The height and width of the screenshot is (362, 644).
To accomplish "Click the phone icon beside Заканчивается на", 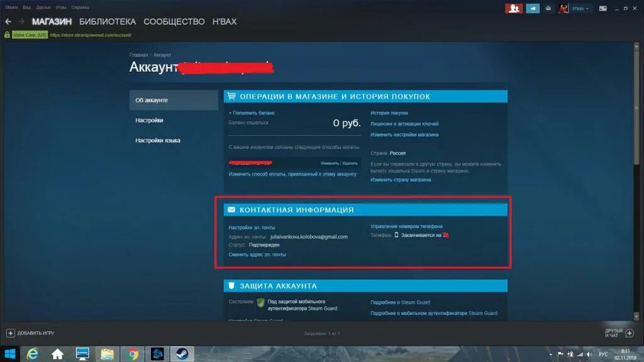I will (396, 235).
